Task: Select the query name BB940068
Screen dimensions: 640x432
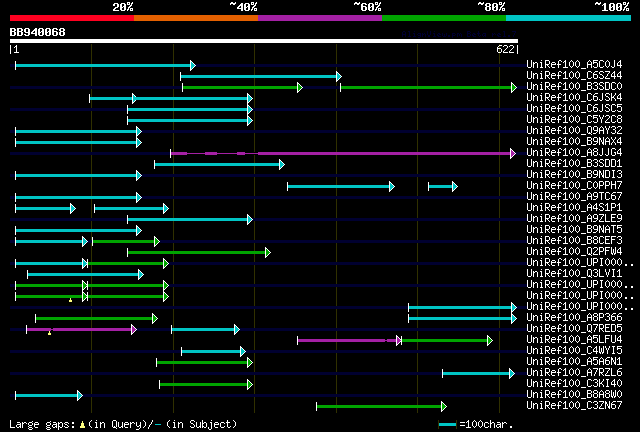Action: pyautogui.click(x=38, y=32)
